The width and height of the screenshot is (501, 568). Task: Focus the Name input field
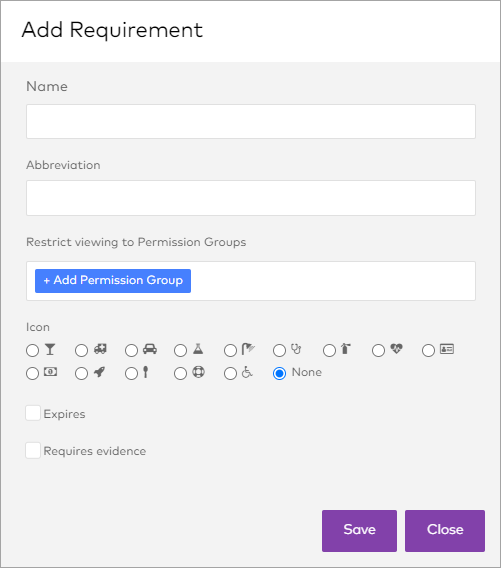pos(251,121)
